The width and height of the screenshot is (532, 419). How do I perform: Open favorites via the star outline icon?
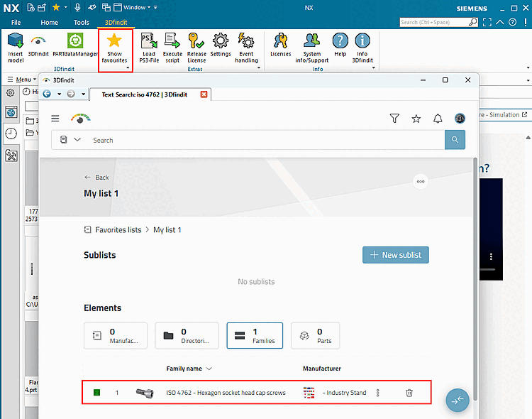[x=416, y=119]
